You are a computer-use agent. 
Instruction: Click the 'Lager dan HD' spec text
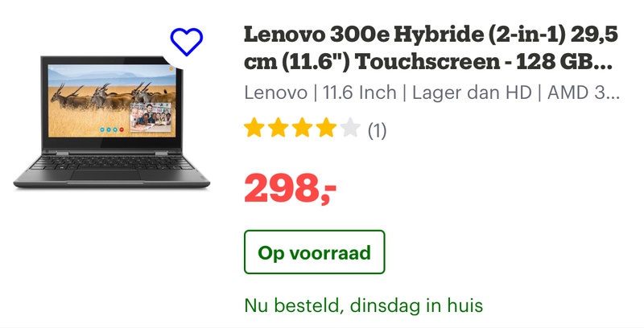click(x=472, y=92)
